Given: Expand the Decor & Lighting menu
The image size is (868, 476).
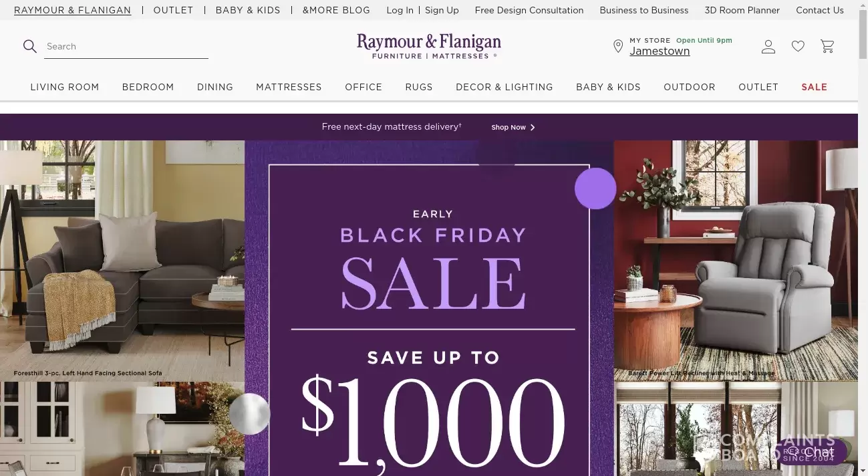Looking at the screenshot, I should (x=504, y=87).
